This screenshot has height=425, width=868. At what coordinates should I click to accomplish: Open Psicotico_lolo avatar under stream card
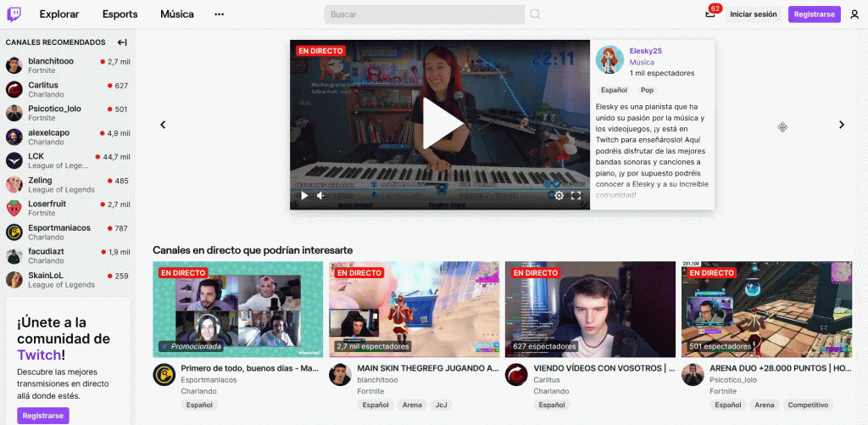(693, 375)
